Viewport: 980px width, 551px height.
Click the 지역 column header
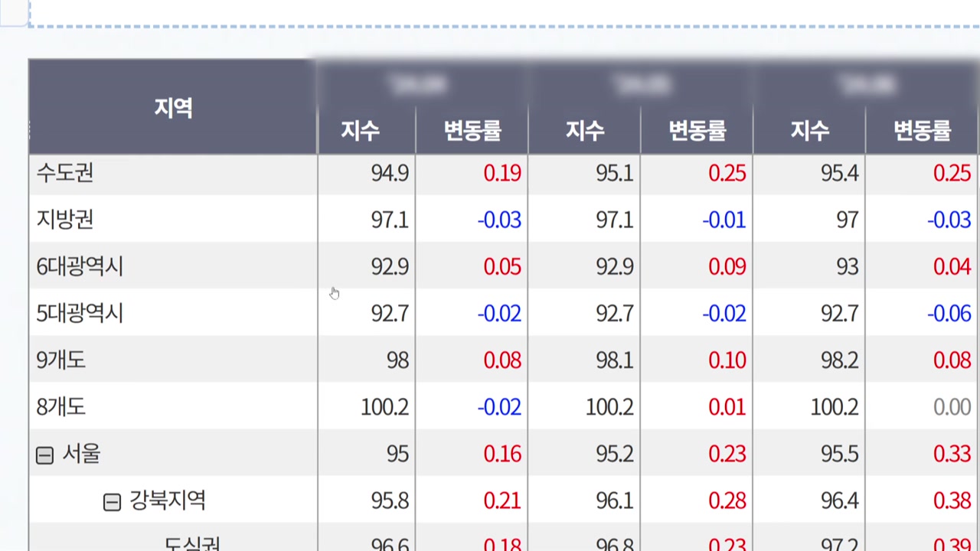[173, 108]
